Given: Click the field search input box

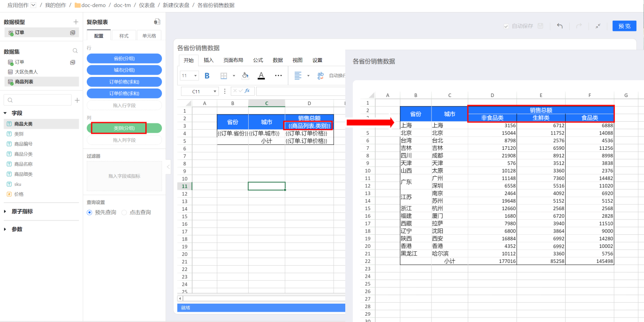Looking at the screenshot, I should 38,100.
